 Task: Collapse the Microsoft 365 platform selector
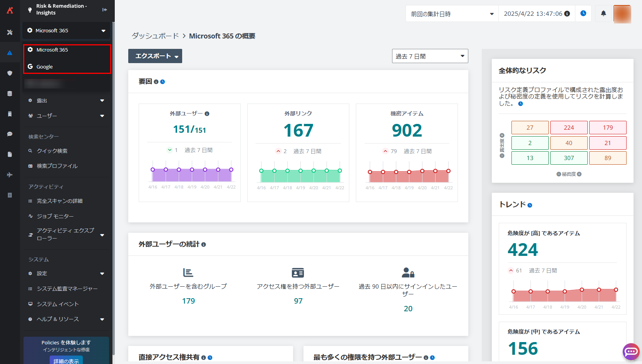click(66, 30)
